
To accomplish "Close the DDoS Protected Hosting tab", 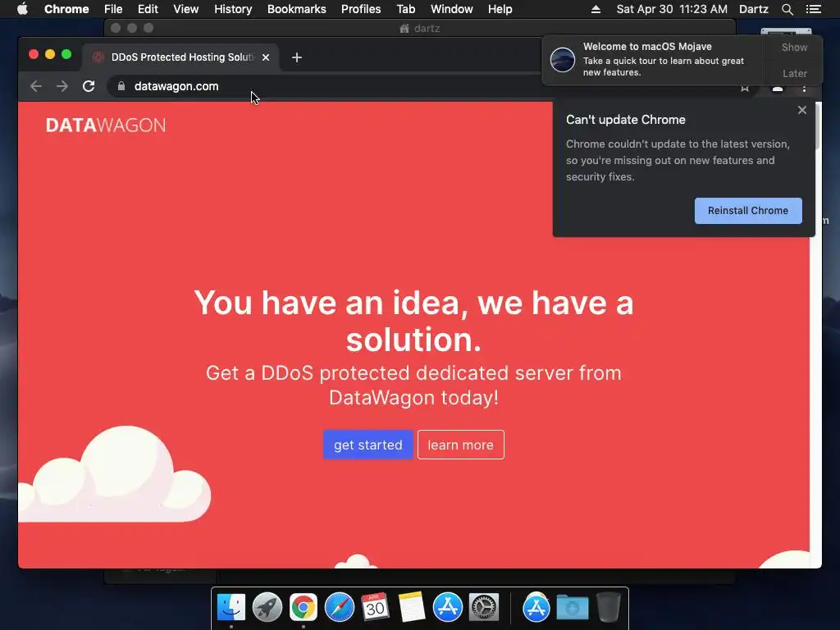I will (x=266, y=57).
